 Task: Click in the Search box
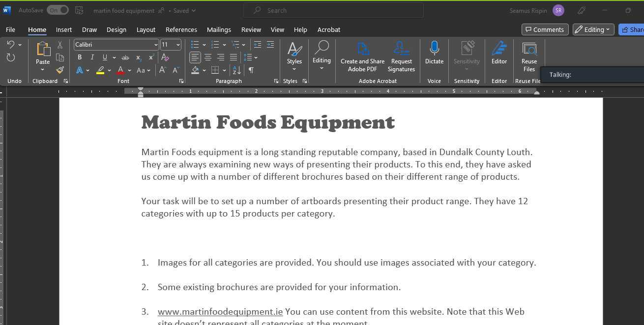333,10
